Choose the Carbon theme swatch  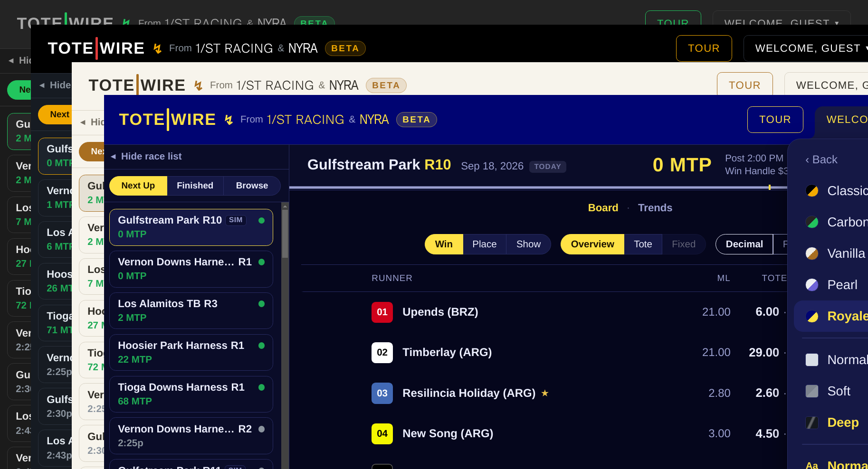click(x=812, y=222)
